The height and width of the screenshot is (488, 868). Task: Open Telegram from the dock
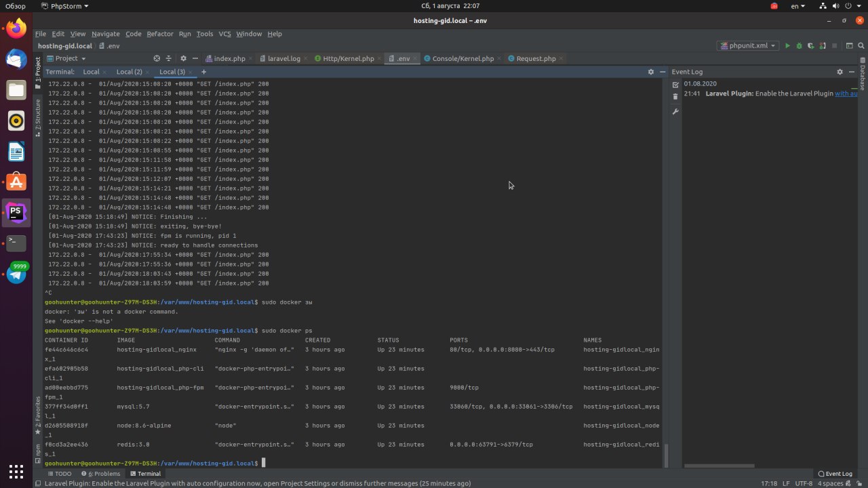(x=16, y=274)
